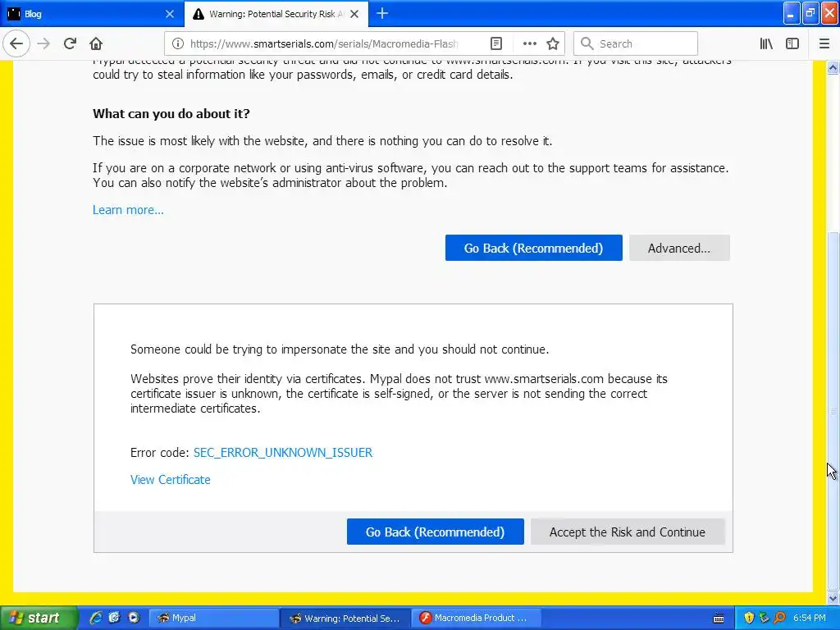840x630 pixels.
Task: Launch Internet Explorer from quick launch
Action: pos(95,618)
